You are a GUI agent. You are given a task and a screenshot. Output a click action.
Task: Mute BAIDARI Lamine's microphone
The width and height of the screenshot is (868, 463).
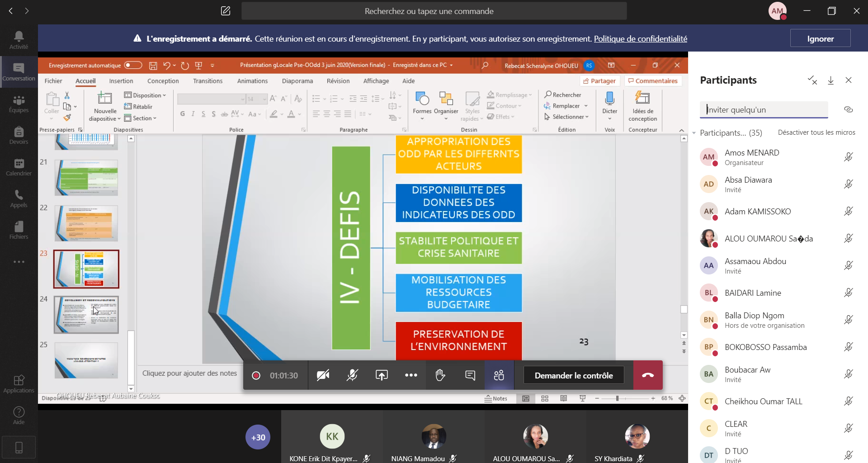click(849, 293)
